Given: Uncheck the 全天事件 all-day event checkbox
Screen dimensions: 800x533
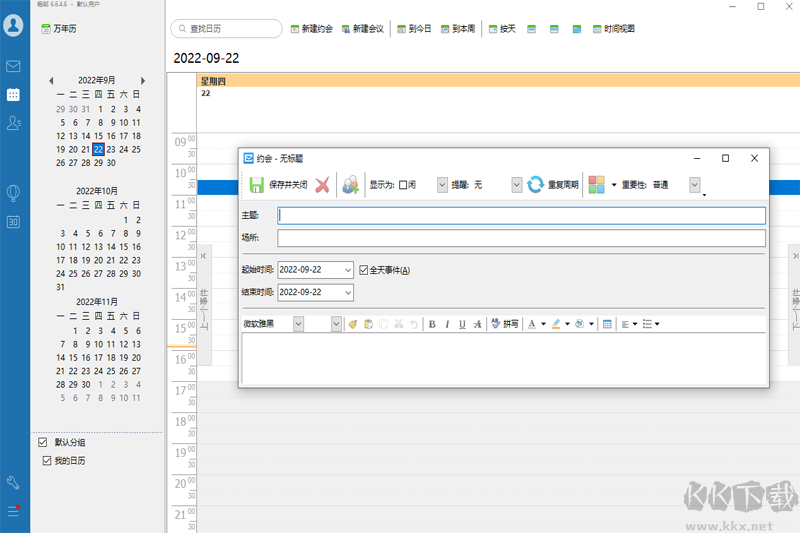Looking at the screenshot, I should pos(364,270).
